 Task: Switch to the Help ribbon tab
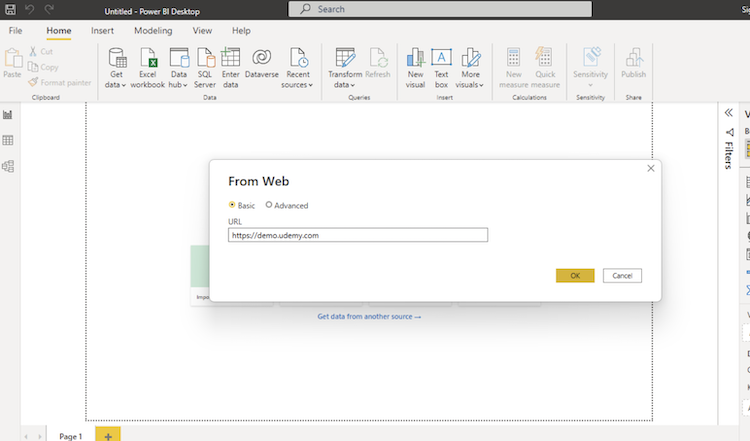click(x=241, y=31)
